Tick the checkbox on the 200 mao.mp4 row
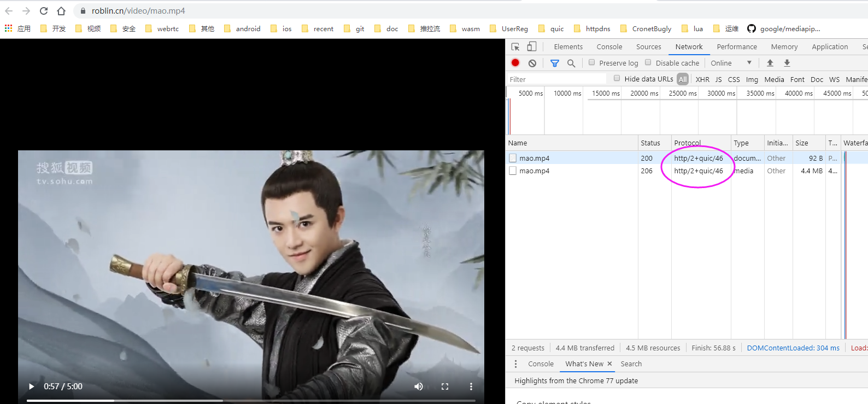The height and width of the screenshot is (404, 868). coord(513,158)
